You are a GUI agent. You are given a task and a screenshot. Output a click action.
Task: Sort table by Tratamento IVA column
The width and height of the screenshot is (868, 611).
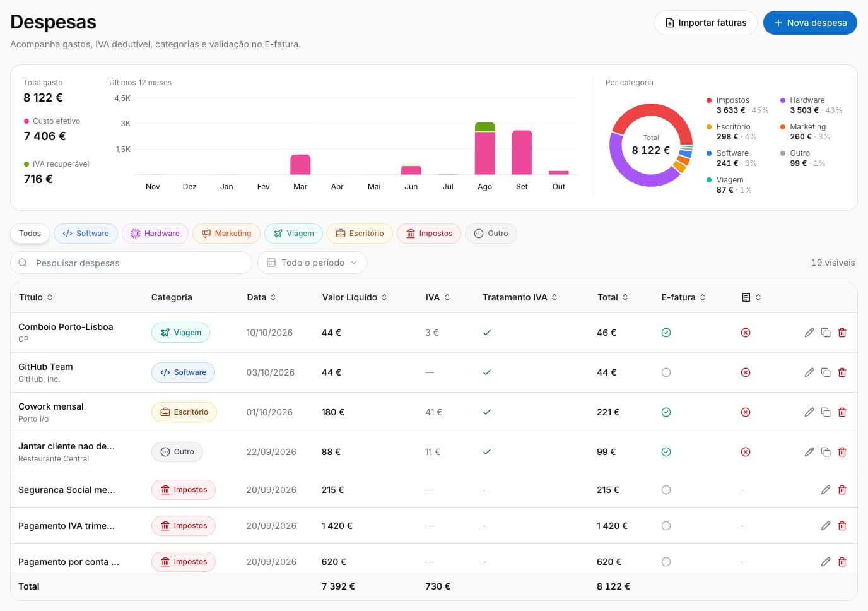coord(520,297)
